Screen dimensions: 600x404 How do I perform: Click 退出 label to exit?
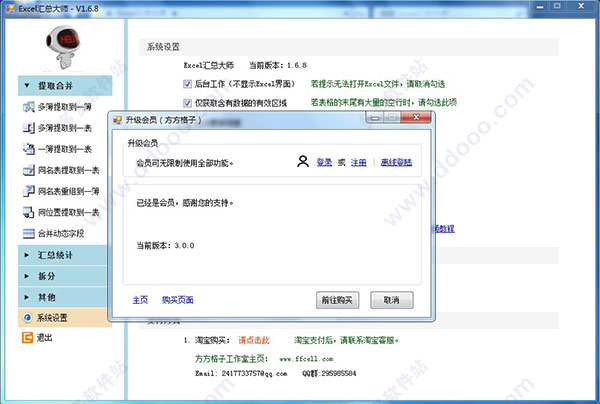pyautogui.click(x=44, y=338)
